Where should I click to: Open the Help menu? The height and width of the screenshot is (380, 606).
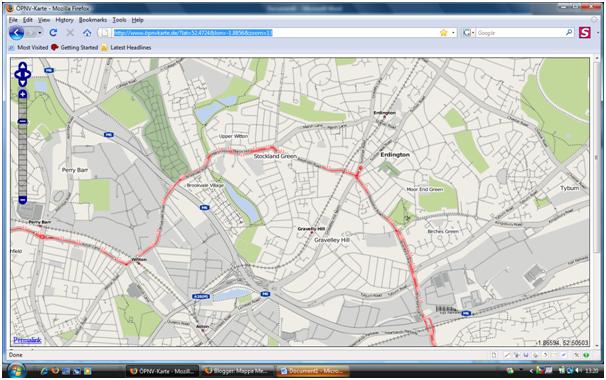(x=138, y=20)
